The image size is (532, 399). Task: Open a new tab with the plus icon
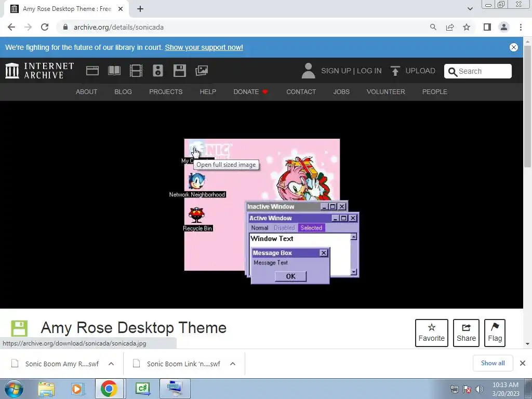click(x=140, y=9)
